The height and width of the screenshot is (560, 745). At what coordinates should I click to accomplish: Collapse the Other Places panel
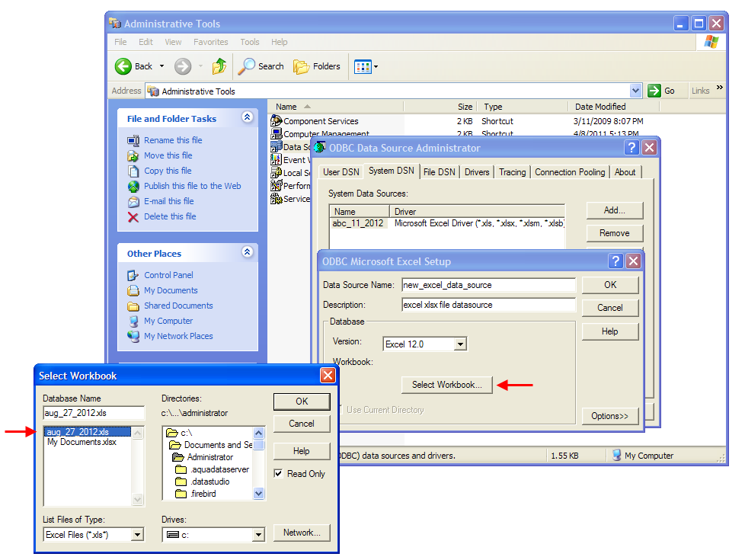click(x=247, y=252)
